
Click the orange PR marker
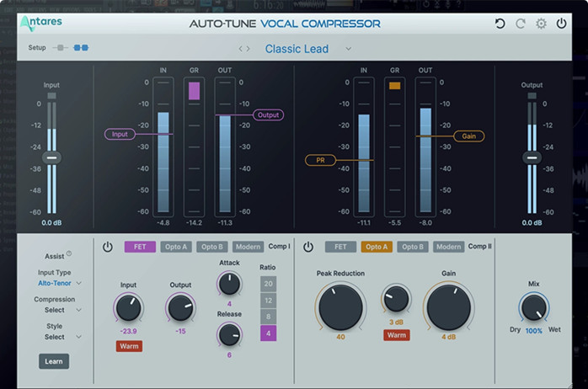click(320, 160)
